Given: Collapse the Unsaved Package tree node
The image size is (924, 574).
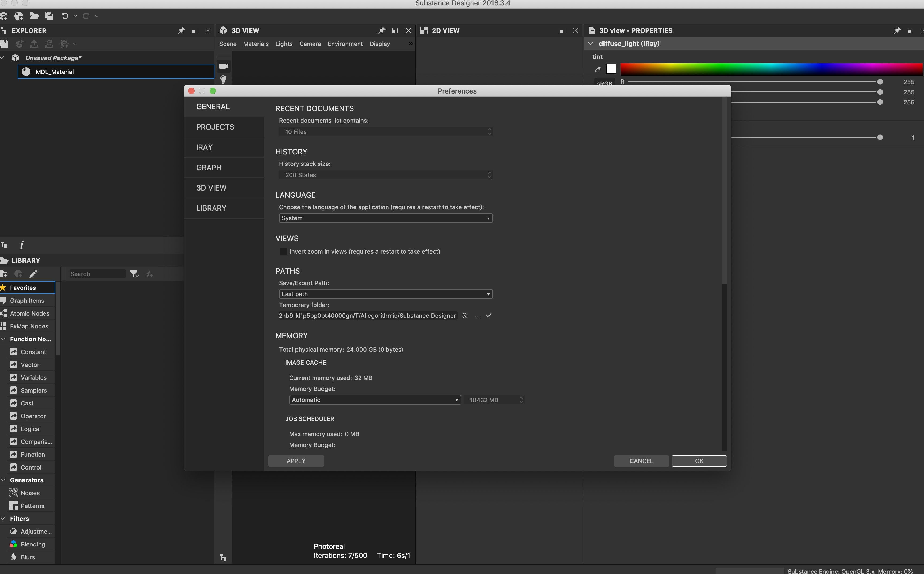Looking at the screenshot, I should click(x=3, y=58).
